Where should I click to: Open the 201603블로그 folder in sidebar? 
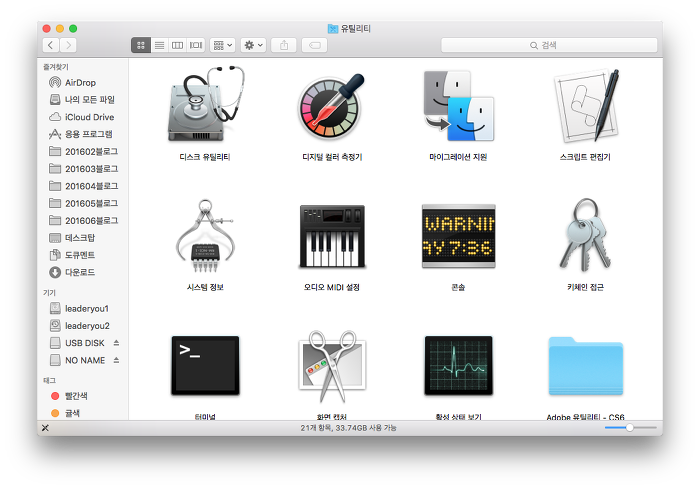pyautogui.click(x=83, y=169)
